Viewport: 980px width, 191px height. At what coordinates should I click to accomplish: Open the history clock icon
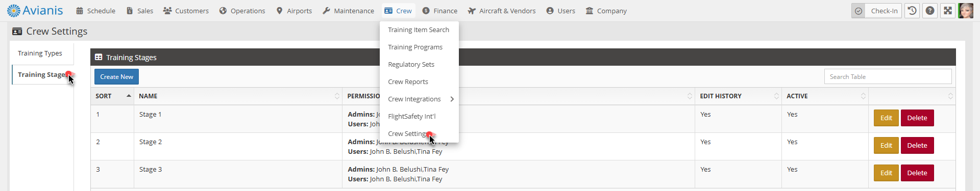coord(912,11)
